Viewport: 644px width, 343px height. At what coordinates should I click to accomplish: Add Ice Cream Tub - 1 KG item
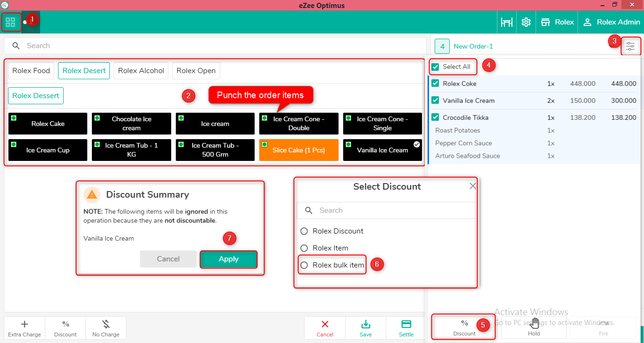(x=132, y=150)
